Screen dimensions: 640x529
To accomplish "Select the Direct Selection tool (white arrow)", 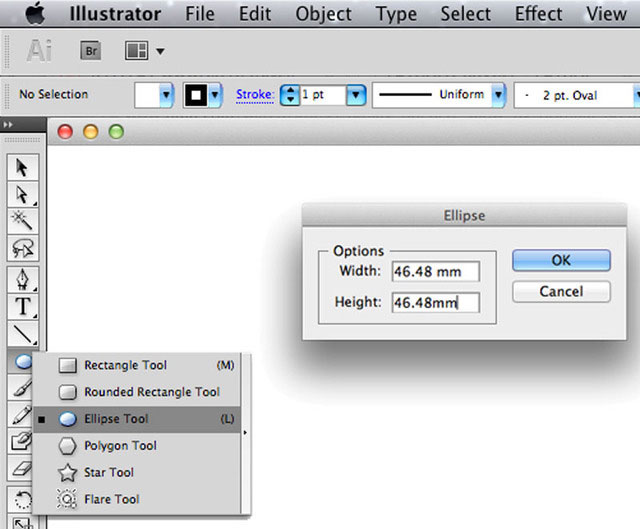I will (23, 194).
